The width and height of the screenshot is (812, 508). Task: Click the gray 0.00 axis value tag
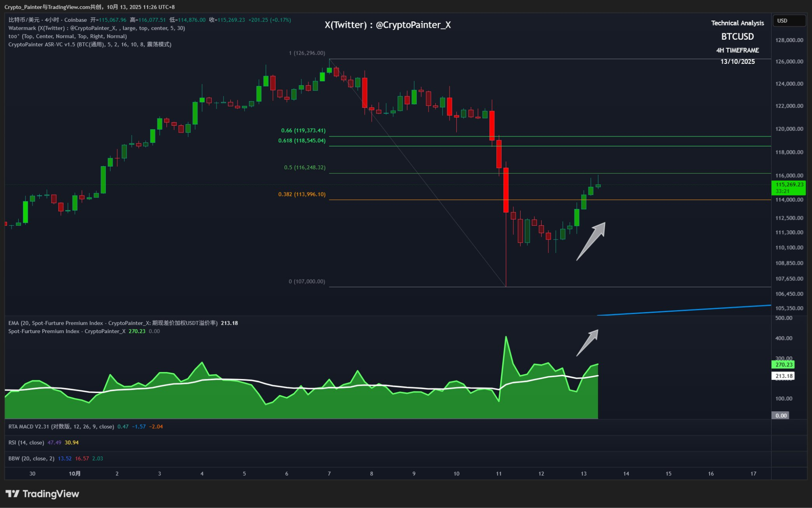(780, 415)
